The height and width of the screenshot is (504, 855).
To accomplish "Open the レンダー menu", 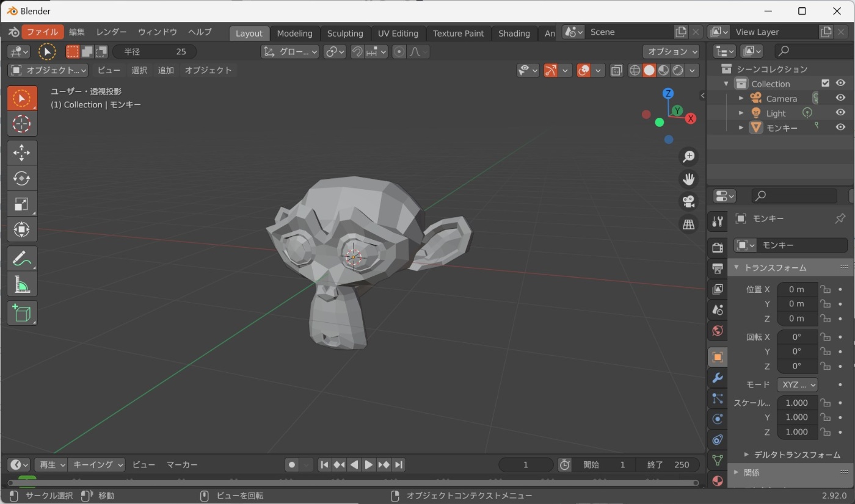I will tap(111, 32).
